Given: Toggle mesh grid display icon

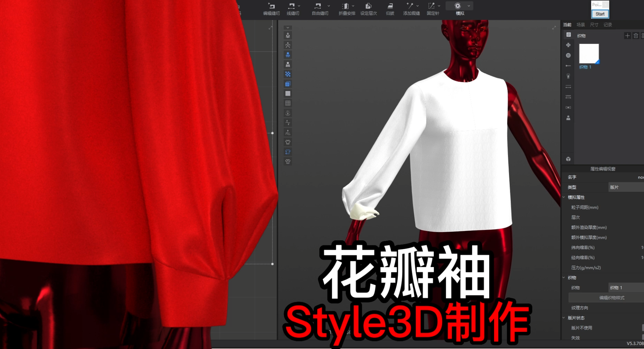Looking at the screenshot, I should (x=288, y=103).
